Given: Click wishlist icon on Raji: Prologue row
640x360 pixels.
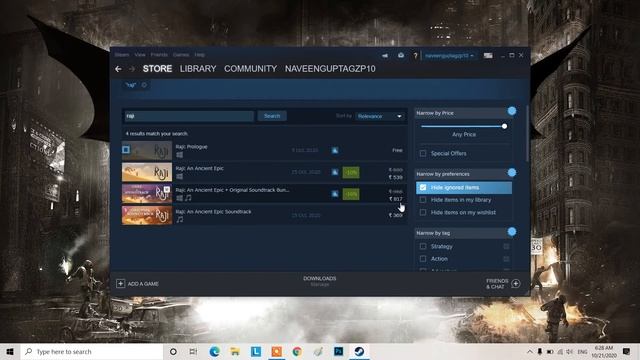Looking at the screenshot, I should (335, 151).
